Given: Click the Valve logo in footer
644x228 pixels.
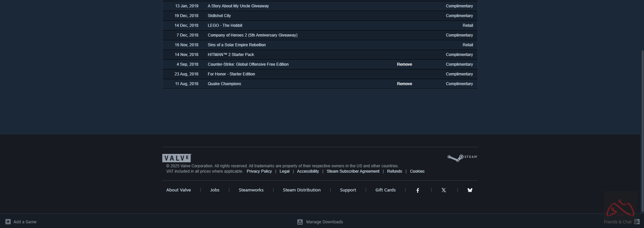Looking at the screenshot, I should coord(177,158).
